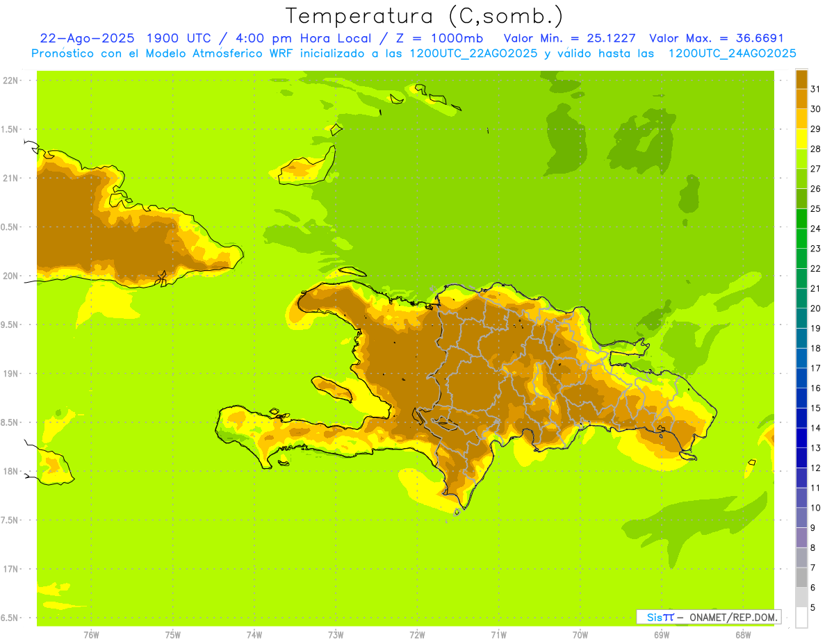Click the "0.5N" latitude label
This screenshot has height=644, width=834.
pyautogui.click(x=10, y=227)
